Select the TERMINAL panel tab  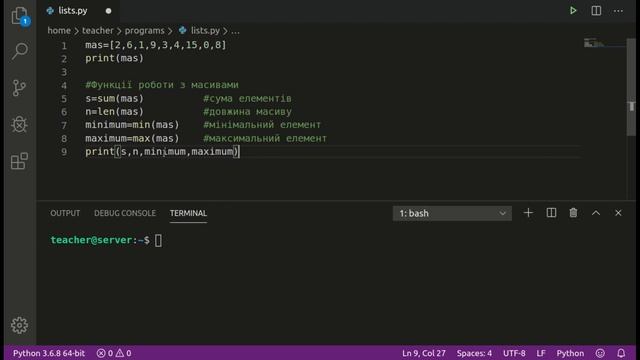click(188, 213)
